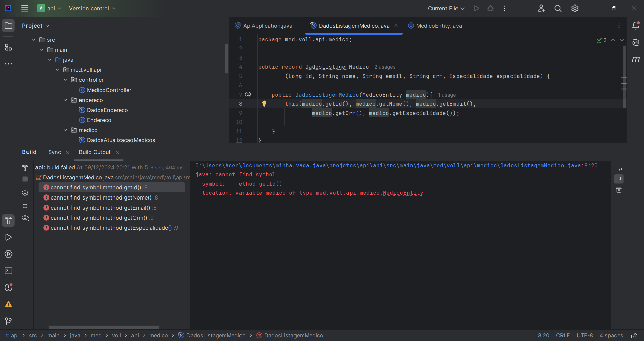Select Build Output tab
The width and height of the screenshot is (644, 341).
95,152
